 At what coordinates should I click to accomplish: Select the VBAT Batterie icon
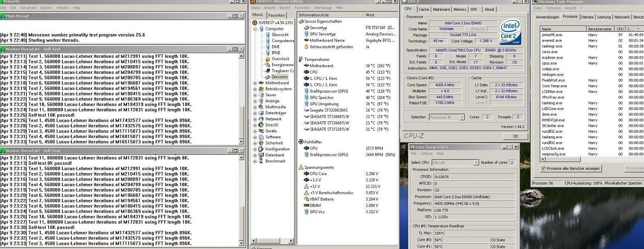306,199
